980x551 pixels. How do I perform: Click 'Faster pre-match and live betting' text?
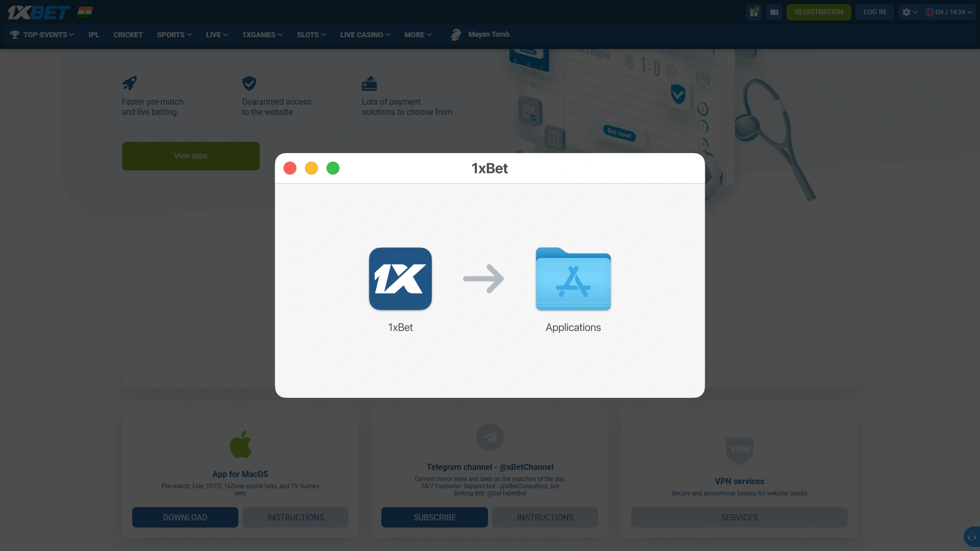click(153, 107)
